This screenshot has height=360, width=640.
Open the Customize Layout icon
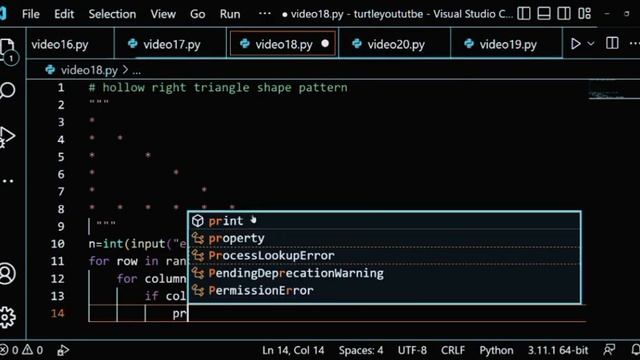point(584,14)
